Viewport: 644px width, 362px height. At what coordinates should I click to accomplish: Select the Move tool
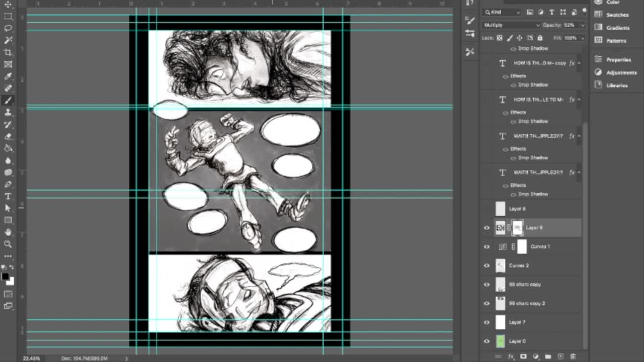8,5
